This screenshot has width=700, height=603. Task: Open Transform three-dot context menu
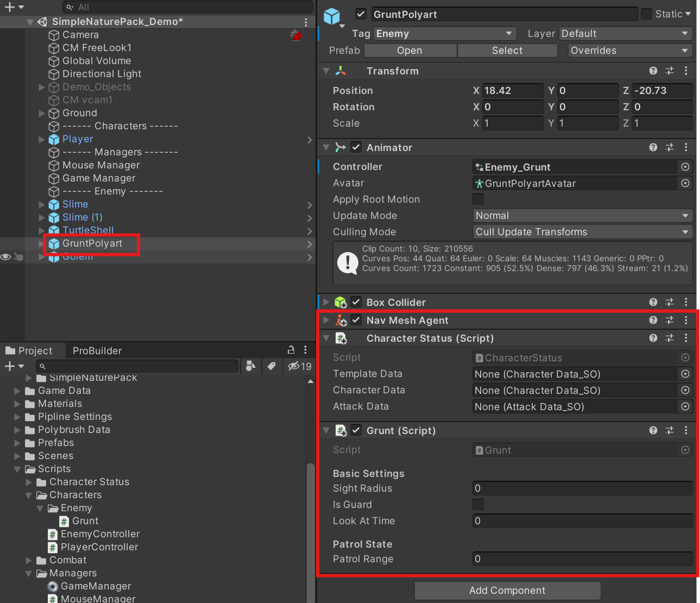click(686, 71)
